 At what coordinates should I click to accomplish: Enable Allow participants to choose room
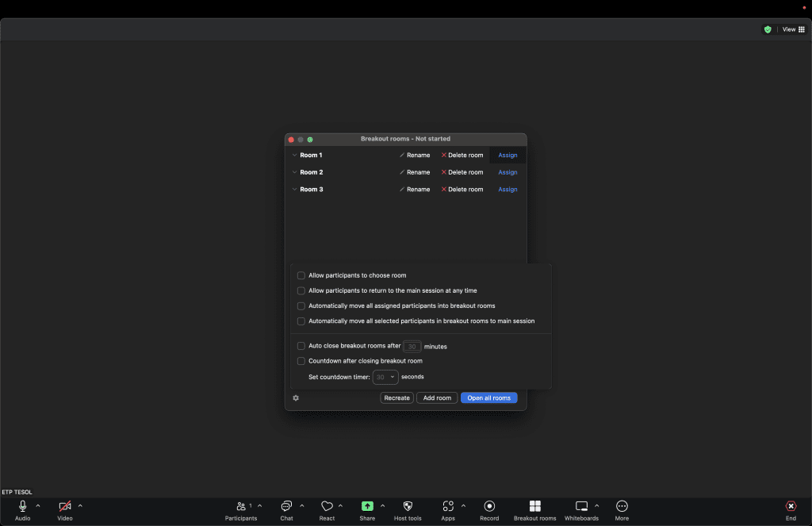click(301, 275)
